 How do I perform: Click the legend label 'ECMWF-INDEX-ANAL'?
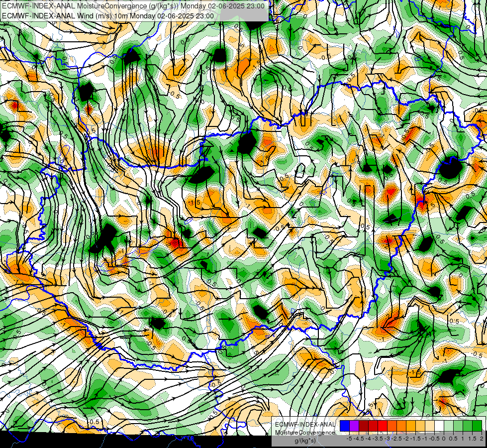(x=305, y=425)
